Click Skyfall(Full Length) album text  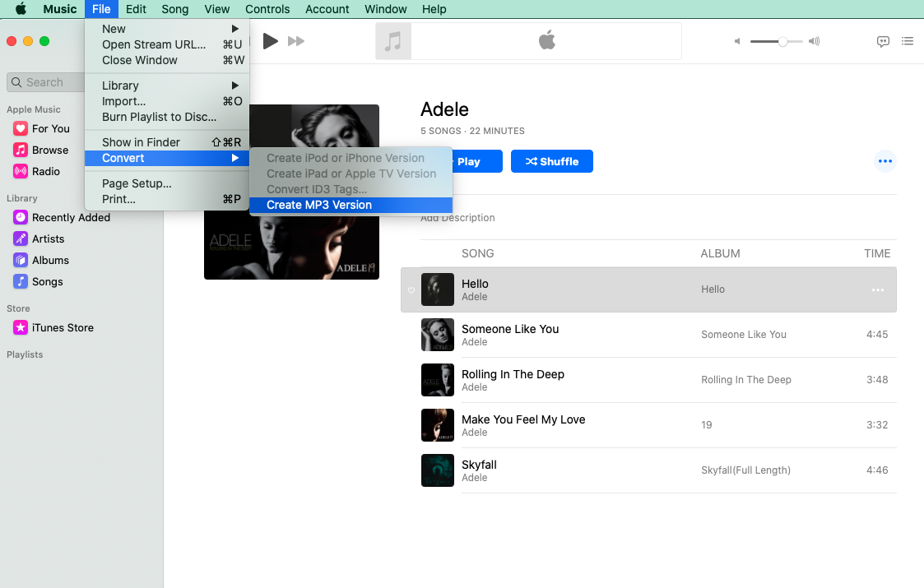[745, 470]
